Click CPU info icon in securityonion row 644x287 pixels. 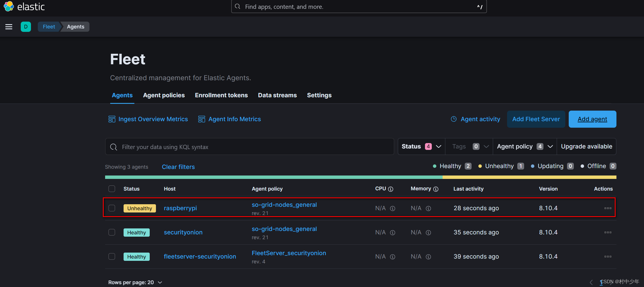point(393,233)
